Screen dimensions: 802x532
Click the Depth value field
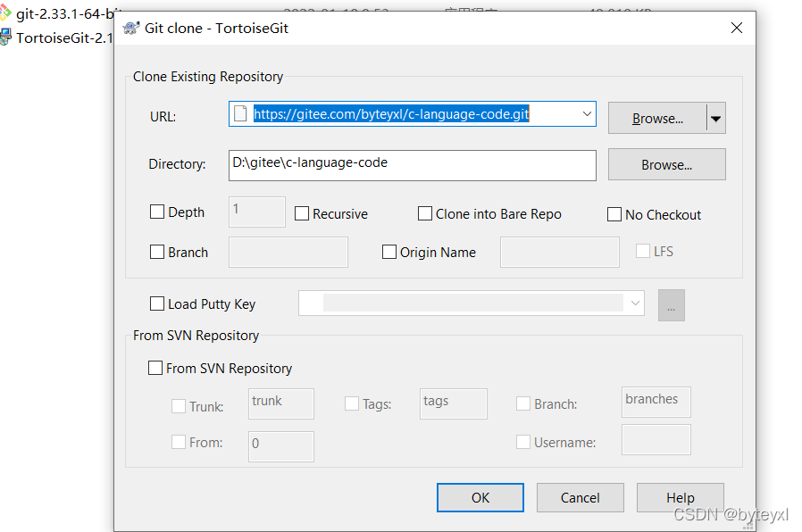pyautogui.click(x=256, y=212)
